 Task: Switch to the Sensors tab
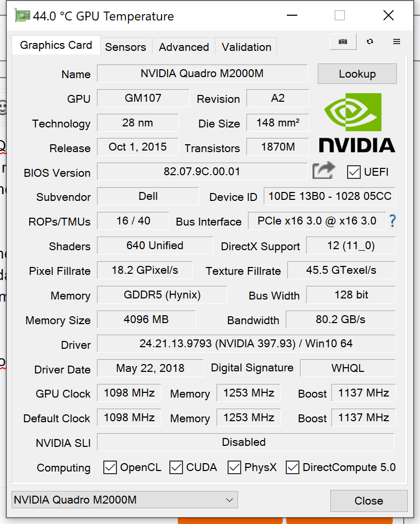pyautogui.click(x=126, y=47)
